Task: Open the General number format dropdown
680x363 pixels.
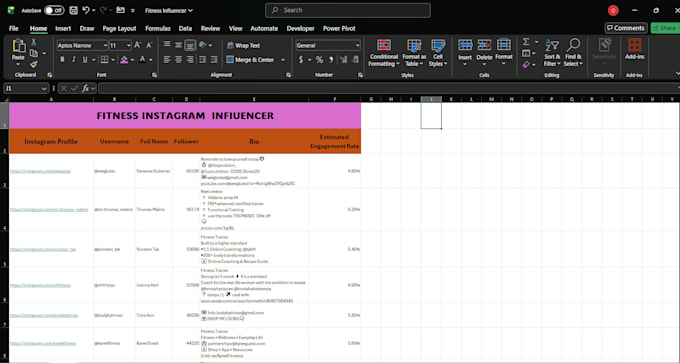Action: point(357,45)
